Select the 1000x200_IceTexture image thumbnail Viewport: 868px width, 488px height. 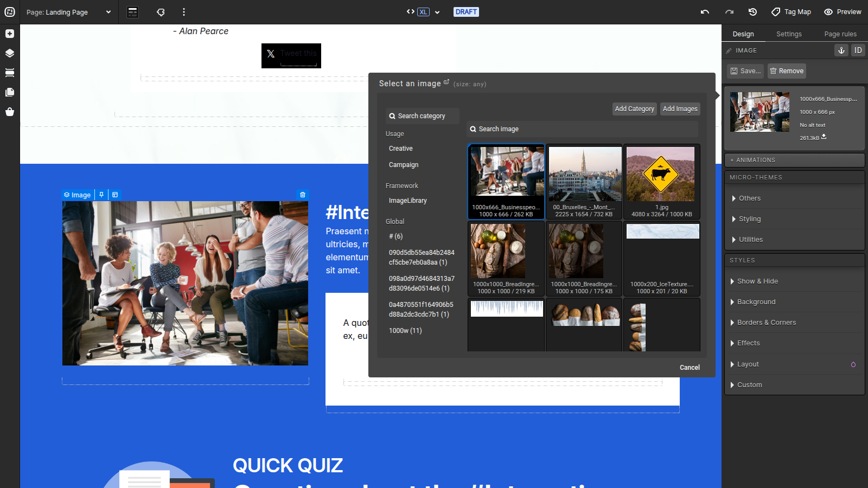click(661, 258)
